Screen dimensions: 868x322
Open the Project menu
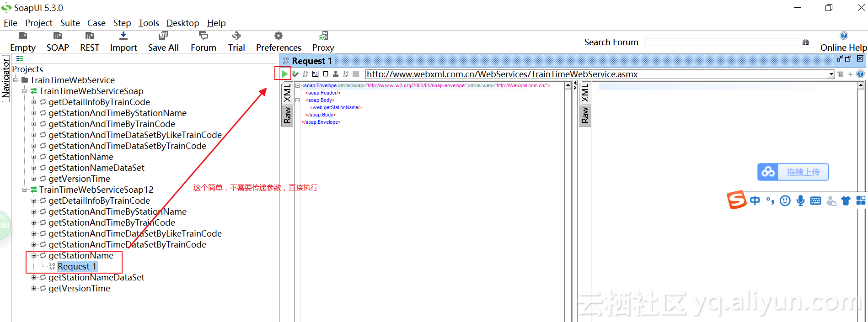point(39,23)
